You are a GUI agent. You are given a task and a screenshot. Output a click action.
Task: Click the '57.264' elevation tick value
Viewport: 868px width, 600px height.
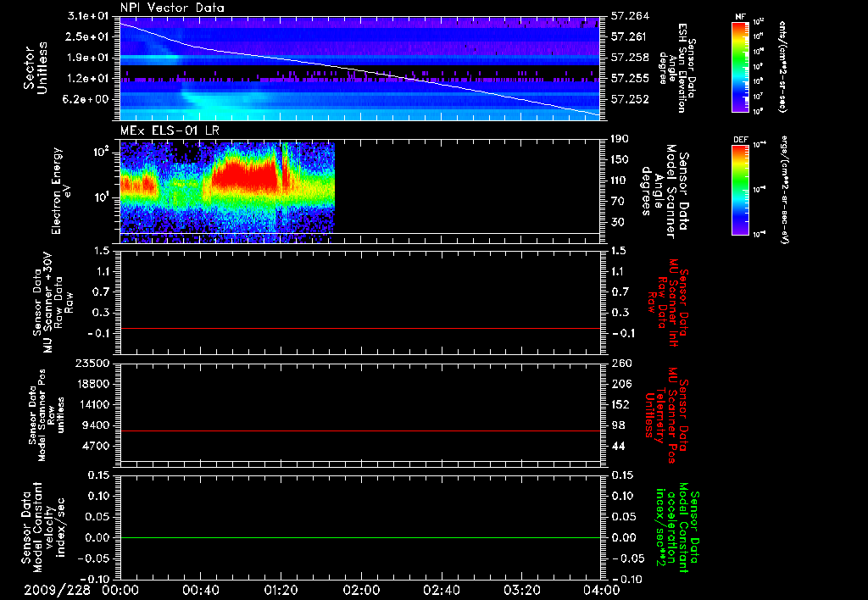click(630, 16)
